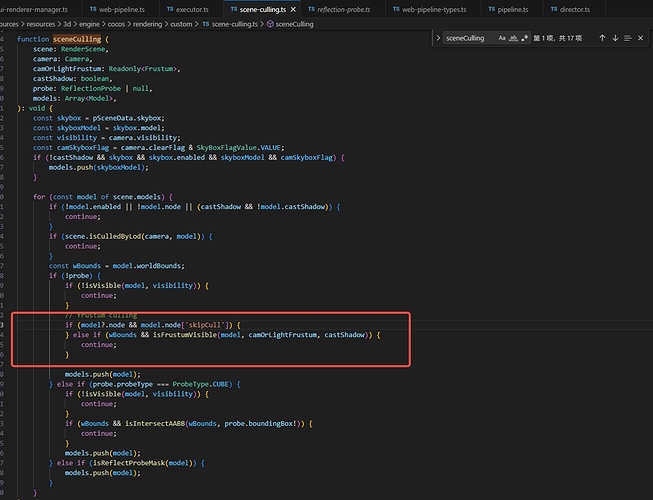
Task: Click the TS icon on web-pipeline-types.ts tab
Action: (396, 9)
